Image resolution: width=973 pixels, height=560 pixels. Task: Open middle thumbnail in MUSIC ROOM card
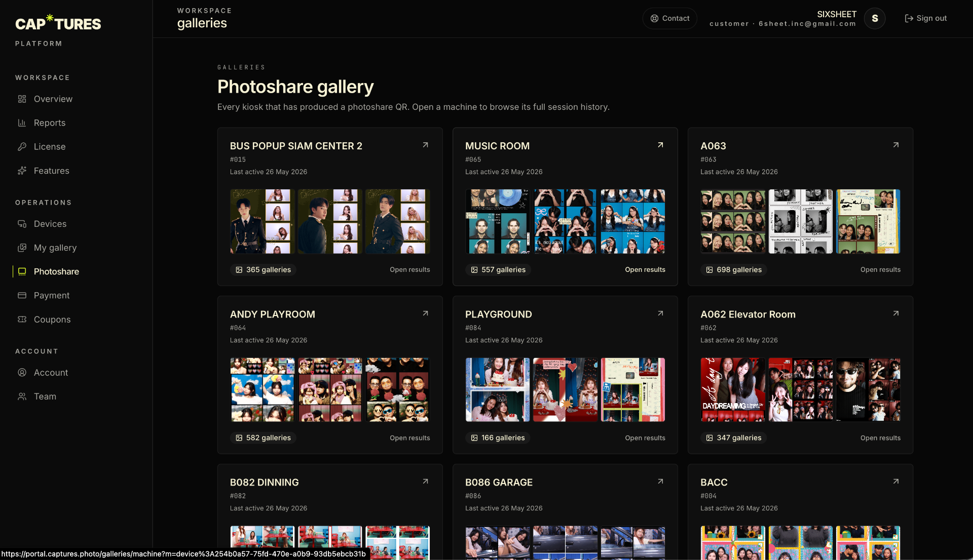(565, 221)
